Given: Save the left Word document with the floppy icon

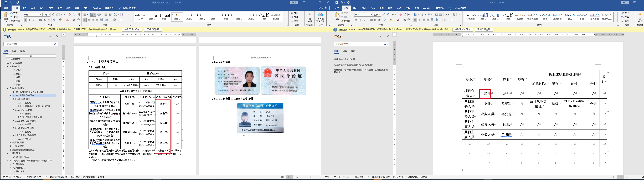Looking at the screenshot, I should (6, 3).
